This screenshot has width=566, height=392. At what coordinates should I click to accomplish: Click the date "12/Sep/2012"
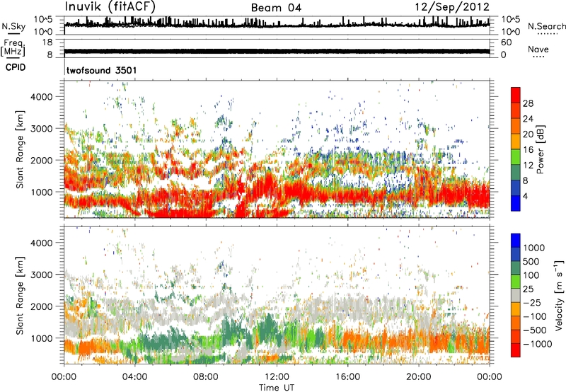[x=452, y=7]
